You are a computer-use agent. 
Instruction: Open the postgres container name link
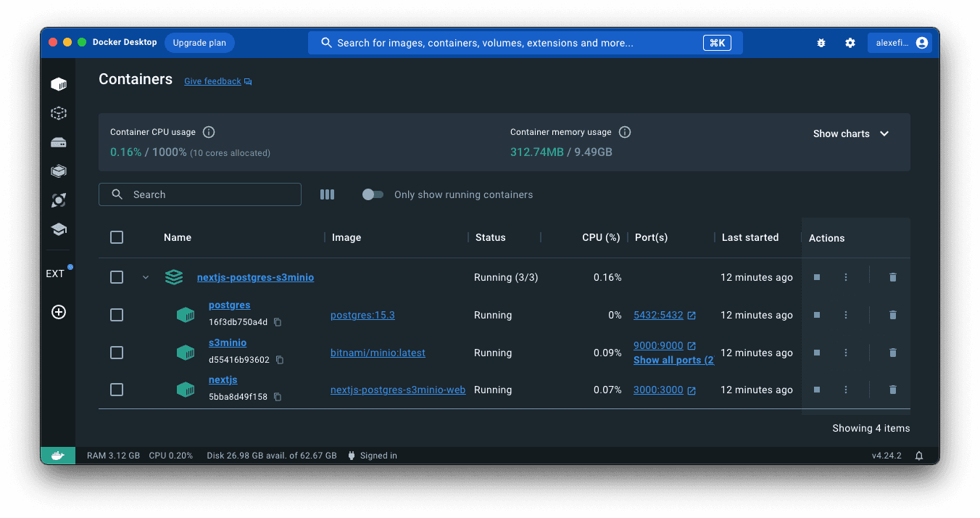229,305
